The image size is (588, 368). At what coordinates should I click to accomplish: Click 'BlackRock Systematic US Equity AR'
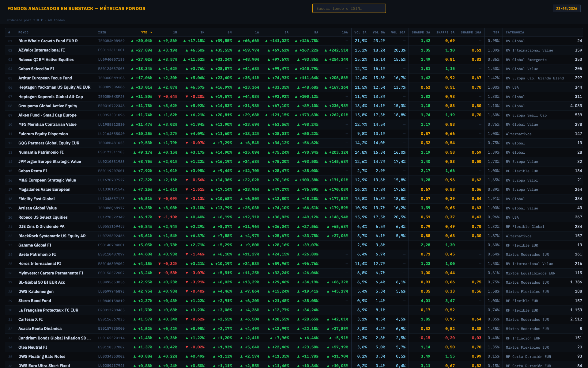coord(52,236)
